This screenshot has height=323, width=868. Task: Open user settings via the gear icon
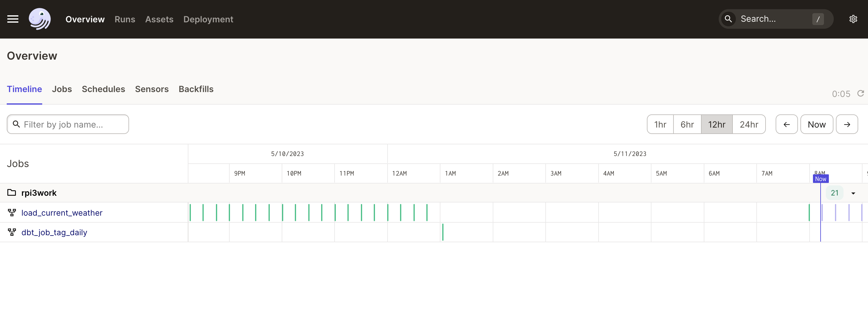[x=853, y=19]
